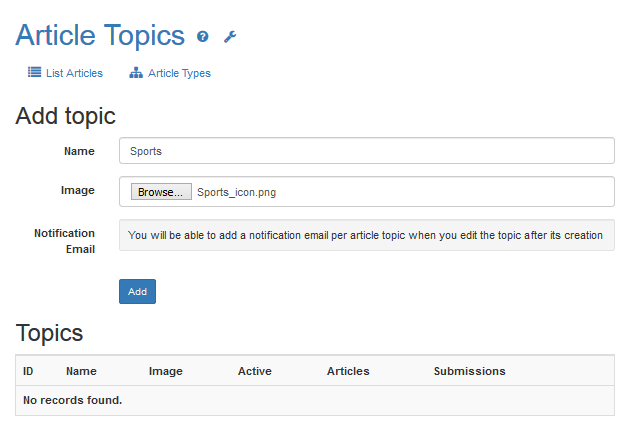Click the Articles column header
632x439 pixels.
click(348, 371)
